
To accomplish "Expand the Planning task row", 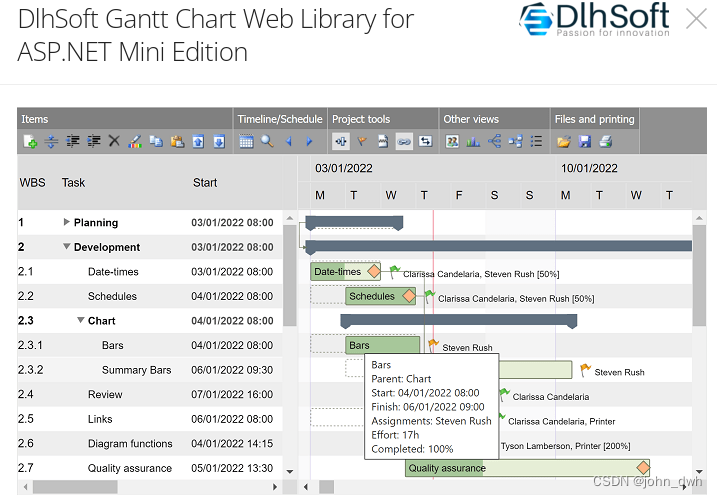I will tap(67, 222).
